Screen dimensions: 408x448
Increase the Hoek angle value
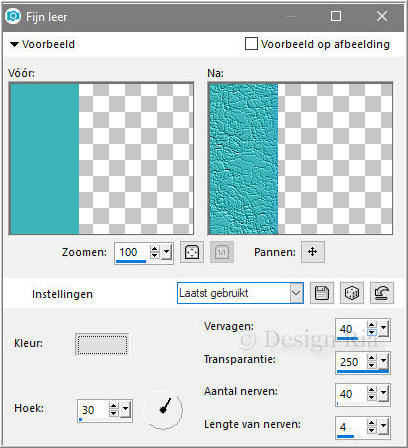pos(114,406)
